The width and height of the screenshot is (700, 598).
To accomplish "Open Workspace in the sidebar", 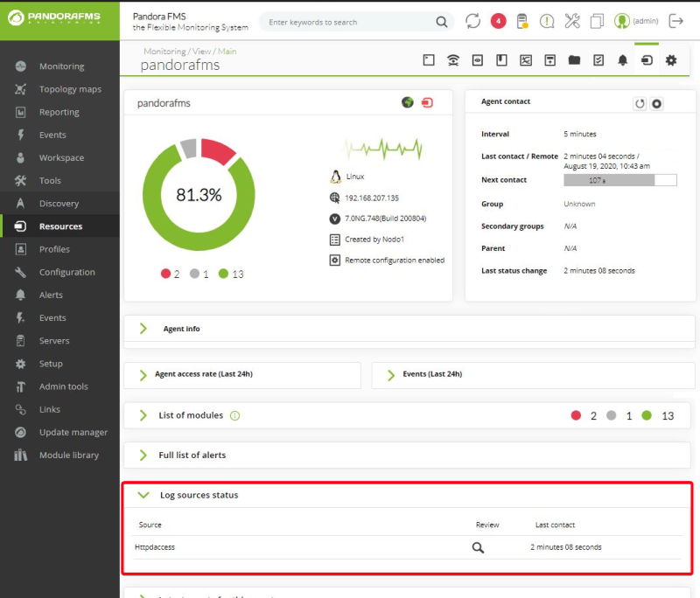I will tap(59, 157).
